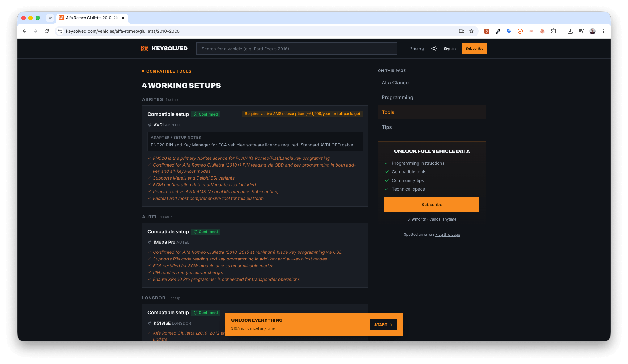The image size is (628, 364).
Task: Open the media controls playlist icon
Action: (x=581, y=31)
